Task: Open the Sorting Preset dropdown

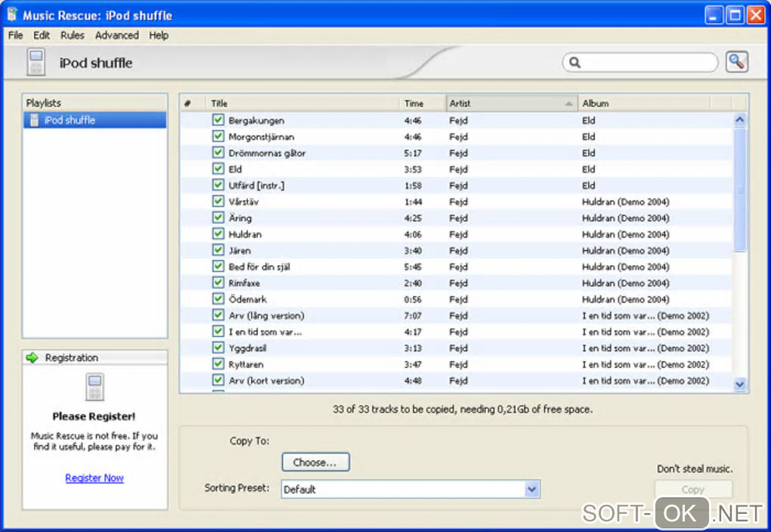Action: pos(531,489)
